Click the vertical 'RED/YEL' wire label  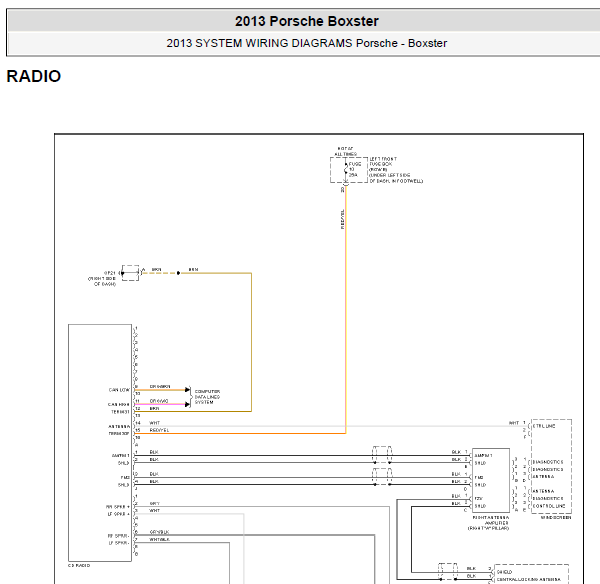click(x=342, y=219)
